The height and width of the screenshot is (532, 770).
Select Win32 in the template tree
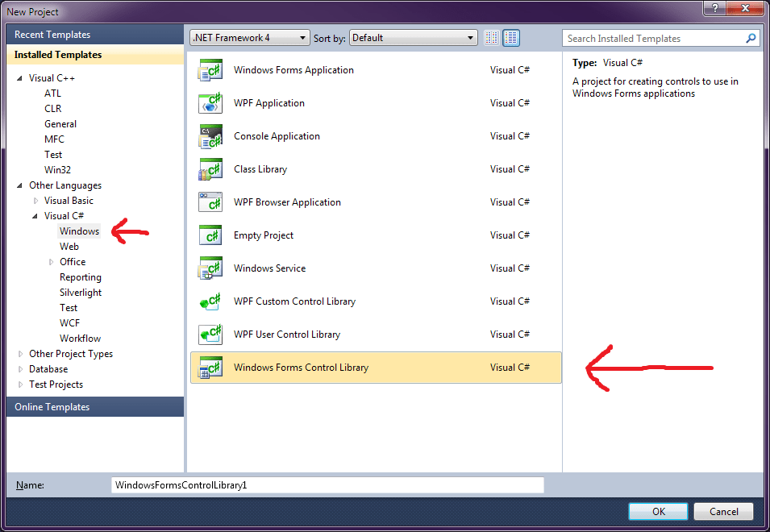click(57, 170)
